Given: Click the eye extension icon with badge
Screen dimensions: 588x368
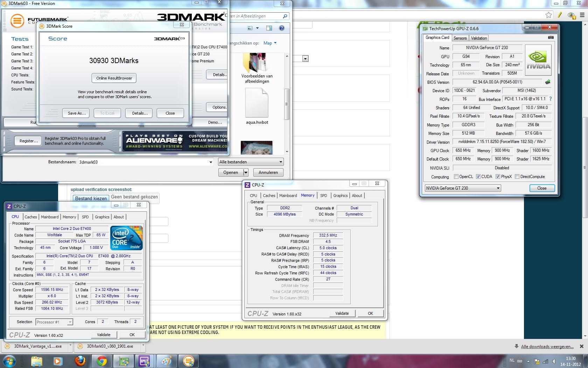Looking at the screenshot, I should (572, 15).
